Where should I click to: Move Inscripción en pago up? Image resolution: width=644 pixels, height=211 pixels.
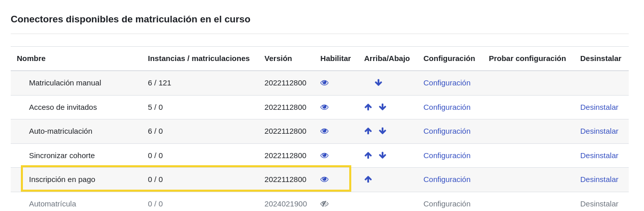click(x=368, y=179)
